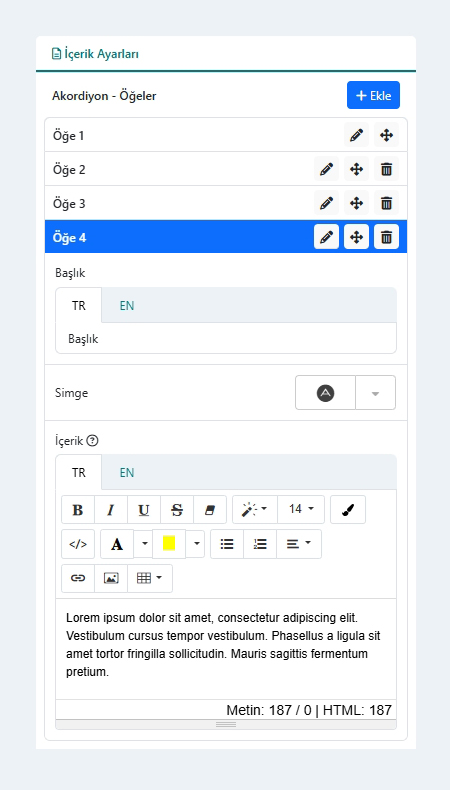Insert a picture into the content

(x=111, y=578)
